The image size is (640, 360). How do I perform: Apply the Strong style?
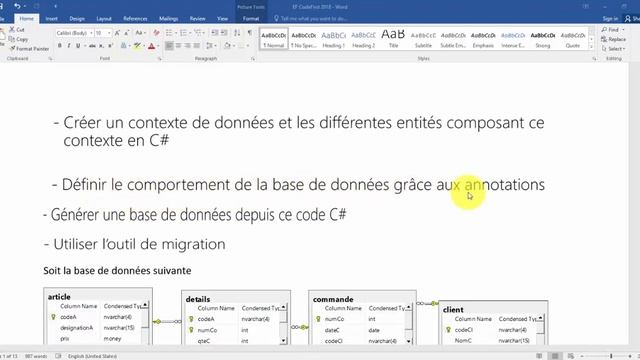click(543, 39)
